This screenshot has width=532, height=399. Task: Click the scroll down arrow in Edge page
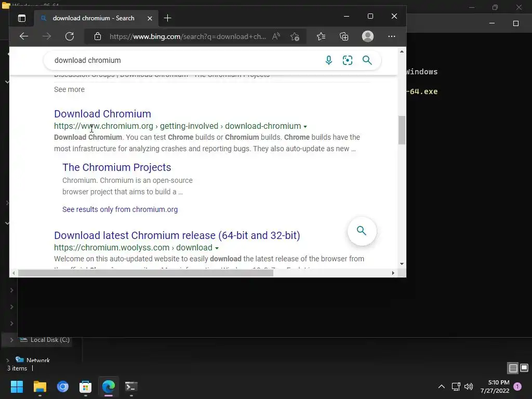[x=402, y=263]
